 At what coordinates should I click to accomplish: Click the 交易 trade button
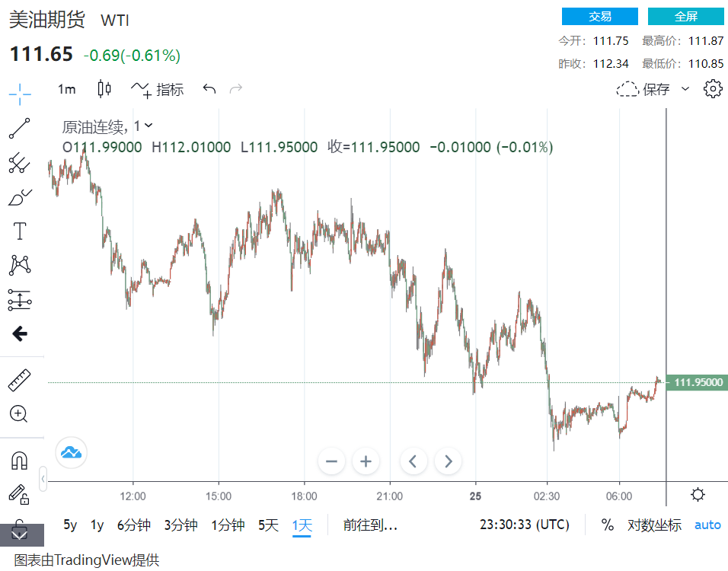(x=600, y=17)
